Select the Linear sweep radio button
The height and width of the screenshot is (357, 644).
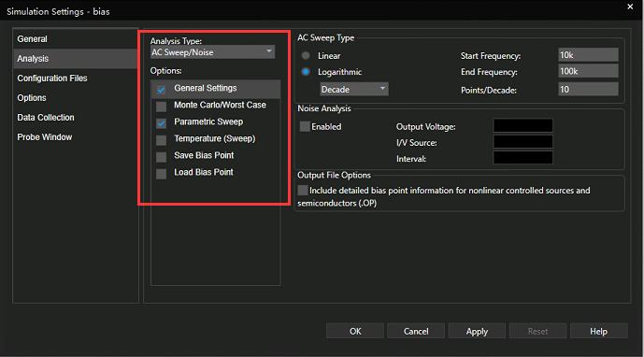tap(306, 55)
